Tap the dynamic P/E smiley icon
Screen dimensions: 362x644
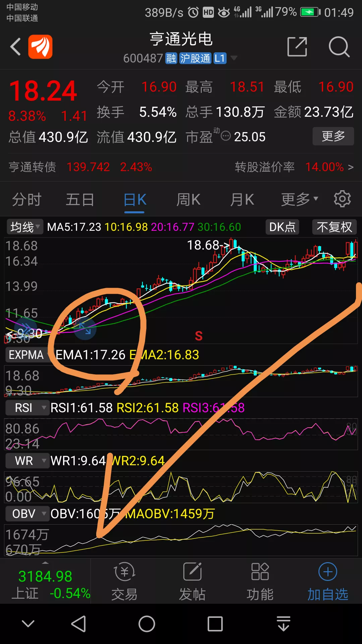[x=226, y=136]
